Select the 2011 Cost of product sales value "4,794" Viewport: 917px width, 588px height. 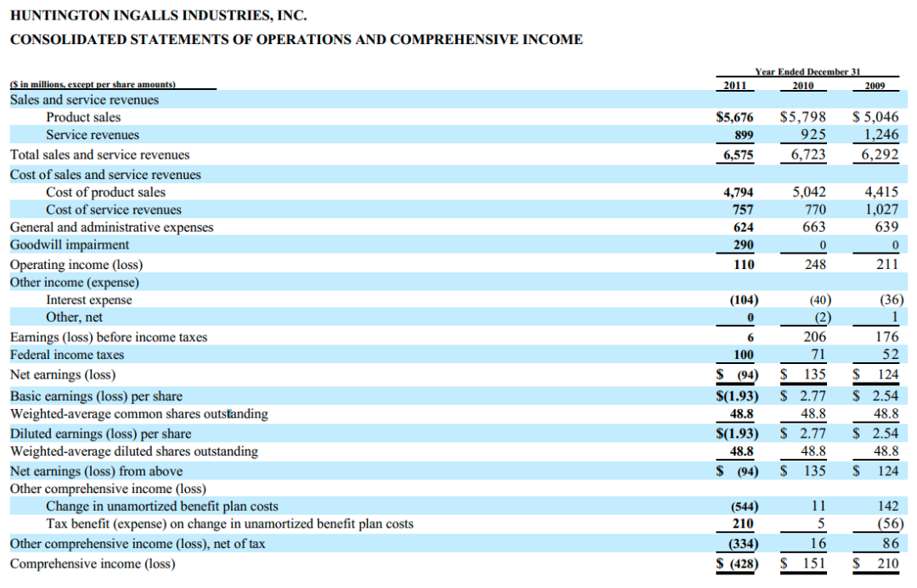click(x=739, y=193)
